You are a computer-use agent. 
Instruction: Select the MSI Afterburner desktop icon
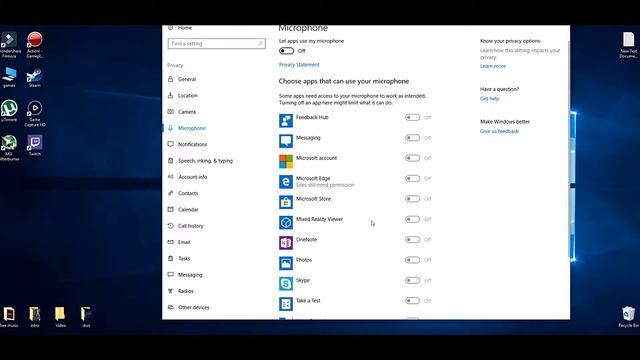(x=9, y=148)
